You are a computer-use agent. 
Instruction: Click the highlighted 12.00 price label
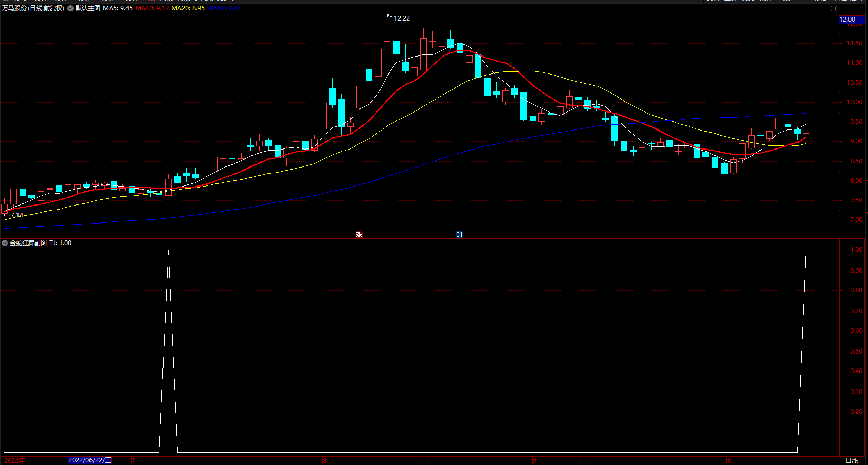(x=852, y=20)
